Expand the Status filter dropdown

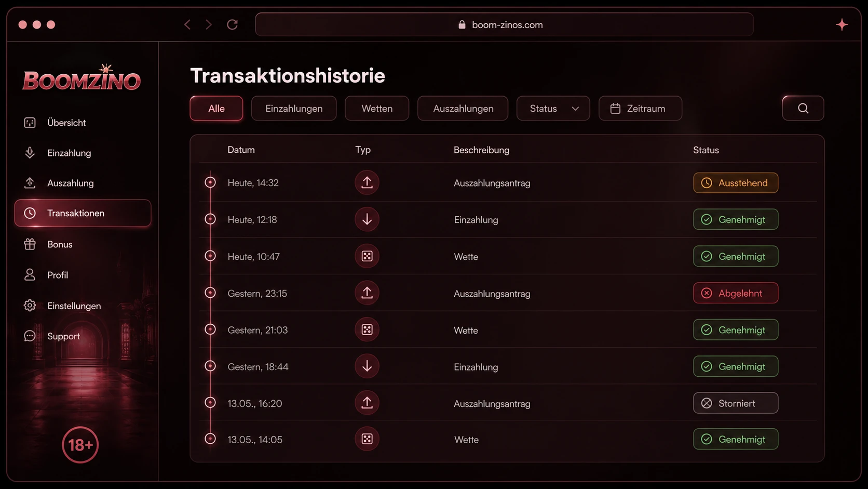point(553,108)
